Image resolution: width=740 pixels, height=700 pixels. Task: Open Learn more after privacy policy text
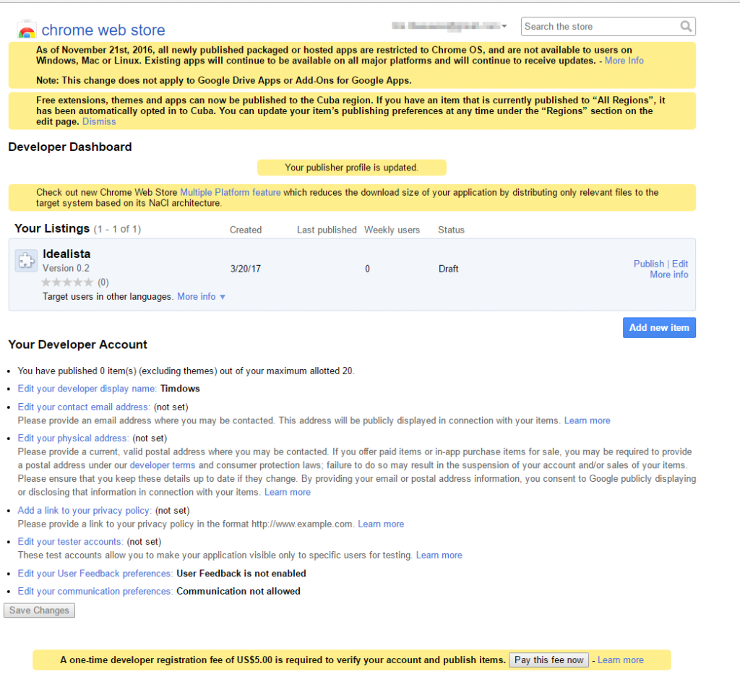pos(381,524)
